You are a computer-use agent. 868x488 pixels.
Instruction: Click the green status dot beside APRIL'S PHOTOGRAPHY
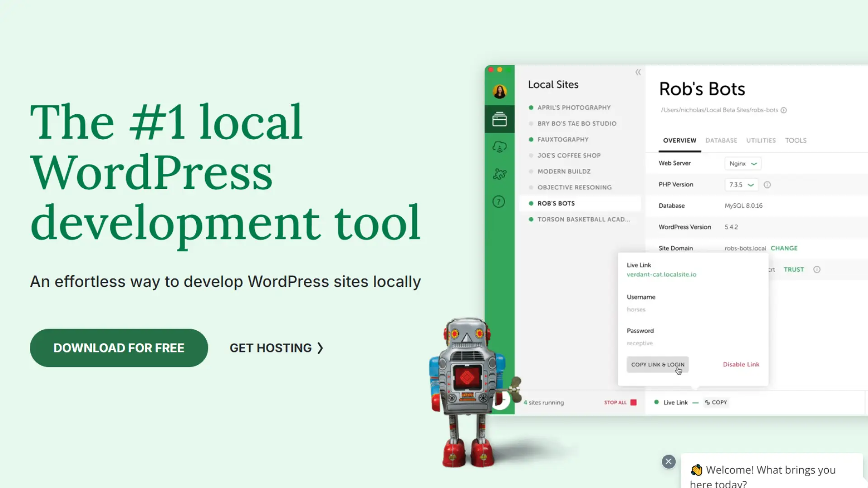tap(530, 108)
